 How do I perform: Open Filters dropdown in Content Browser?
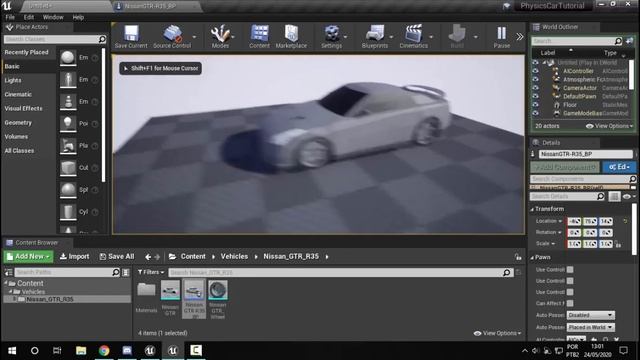[151, 272]
